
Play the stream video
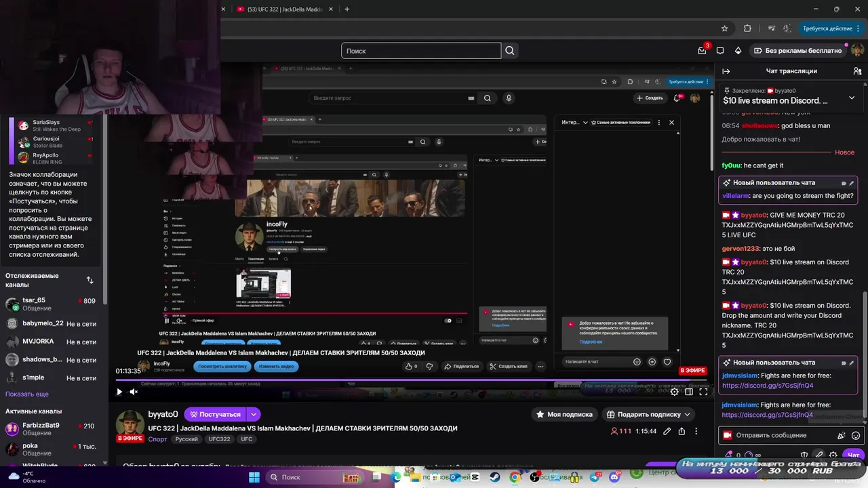click(x=119, y=392)
